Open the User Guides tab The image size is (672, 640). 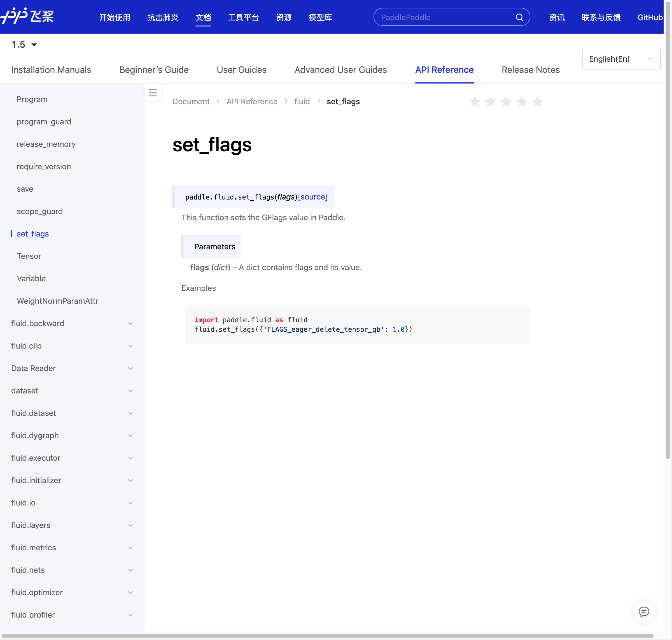pyautogui.click(x=241, y=70)
